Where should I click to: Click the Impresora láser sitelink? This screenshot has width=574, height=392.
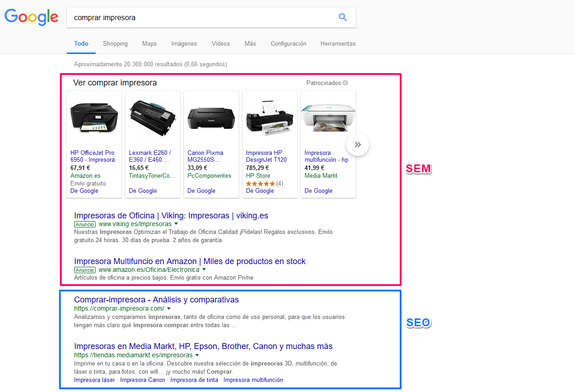point(95,380)
